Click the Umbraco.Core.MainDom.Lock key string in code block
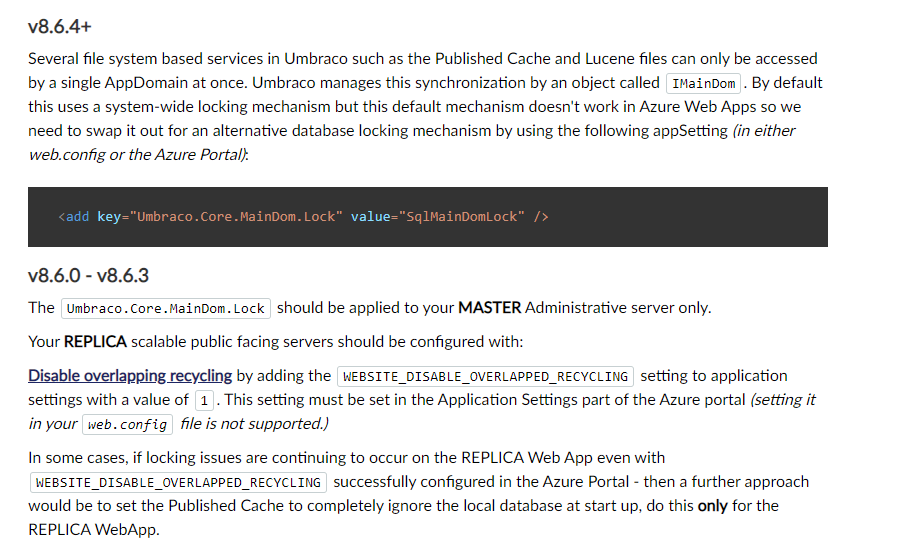This screenshot has height=549, width=899. pyautogui.click(x=236, y=217)
